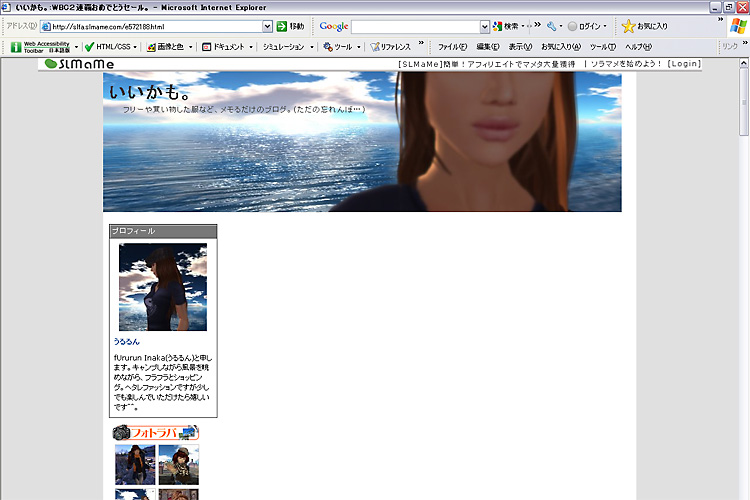Click the HTML/CSS green checkmark icon

click(x=89, y=47)
